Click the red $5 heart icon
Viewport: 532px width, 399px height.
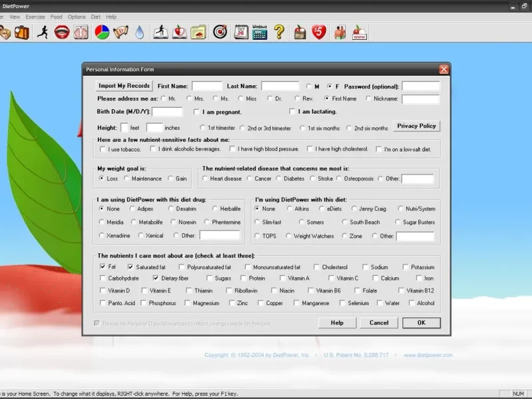click(x=319, y=33)
